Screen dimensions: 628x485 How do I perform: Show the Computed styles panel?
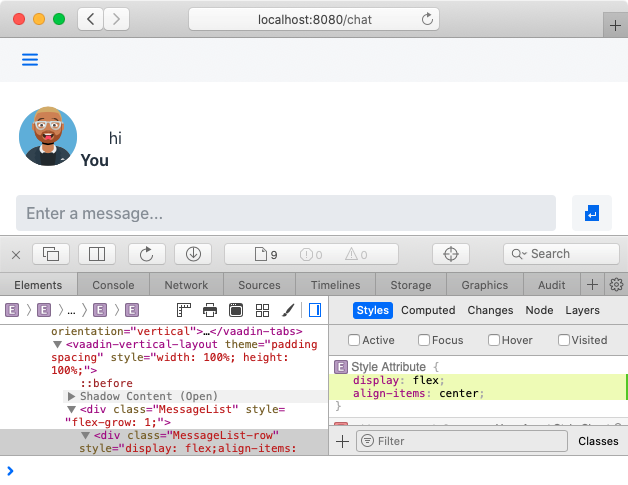pos(428,310)
